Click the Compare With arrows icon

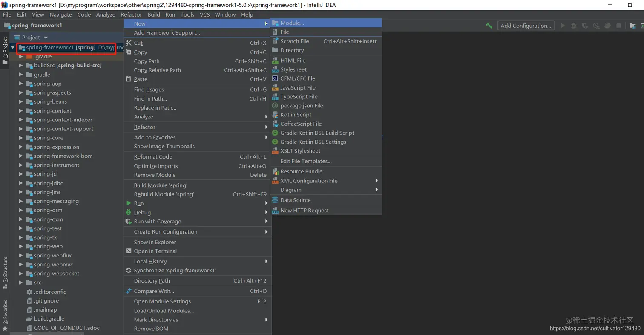129,291
